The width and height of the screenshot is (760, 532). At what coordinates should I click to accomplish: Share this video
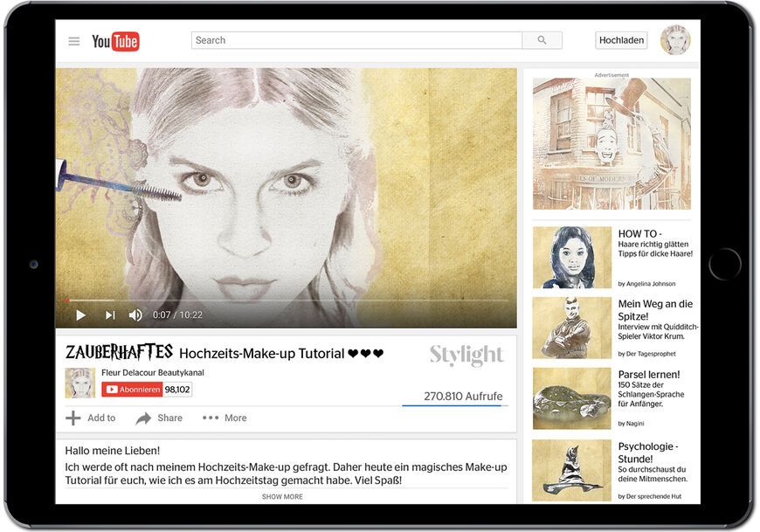pyautogui.click(x=159, y=418)
